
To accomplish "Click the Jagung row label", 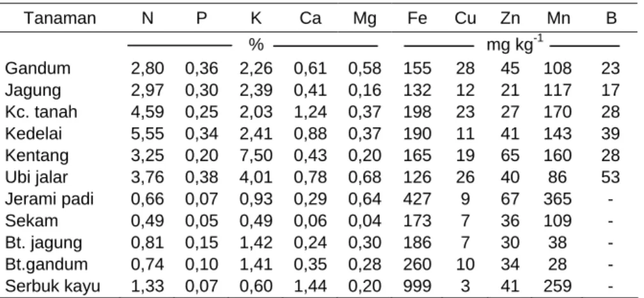I will [x=33, y=91].
